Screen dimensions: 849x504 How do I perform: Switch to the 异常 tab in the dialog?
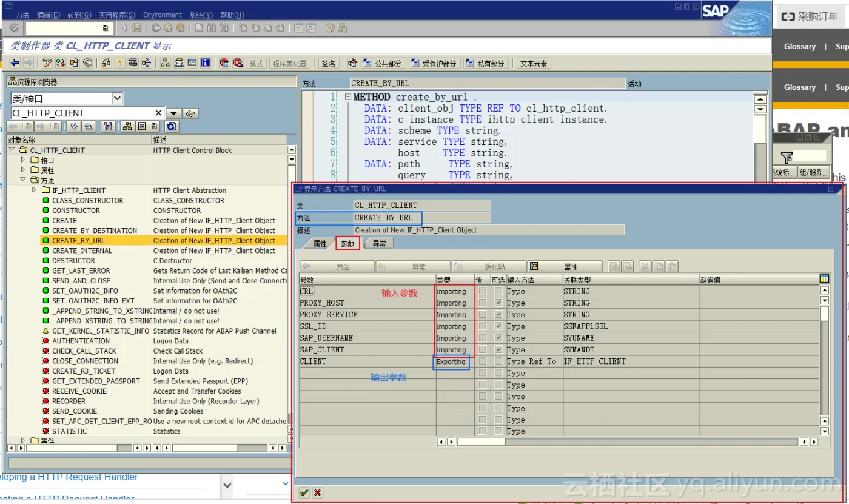380,243
